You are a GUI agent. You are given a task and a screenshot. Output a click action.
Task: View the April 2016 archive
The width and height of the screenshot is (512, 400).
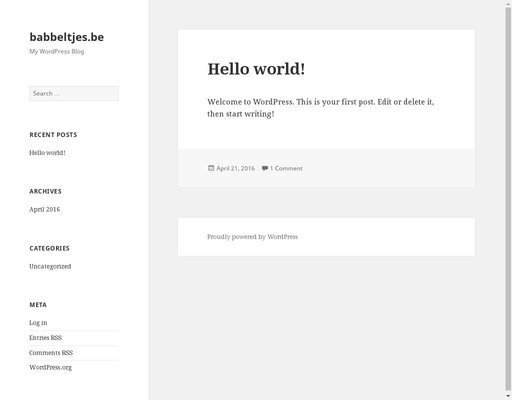click(x=45, y=209)
